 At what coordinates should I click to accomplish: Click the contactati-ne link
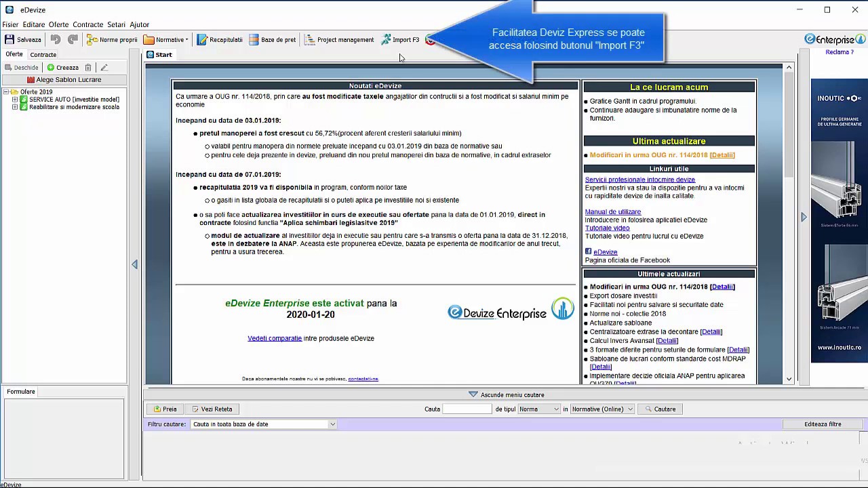pyautogui.click(x=363, y=379)
